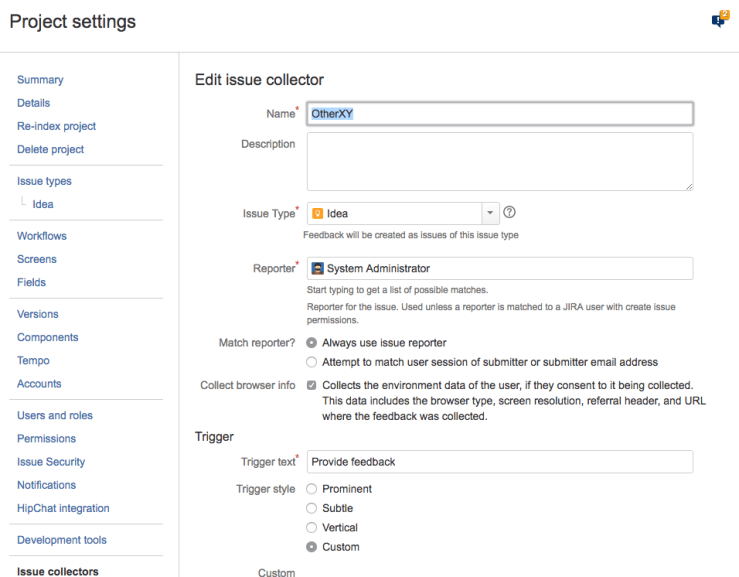Click the Idea issue type icon
Screen dimensions: 739x577
(x=318, y=213)
